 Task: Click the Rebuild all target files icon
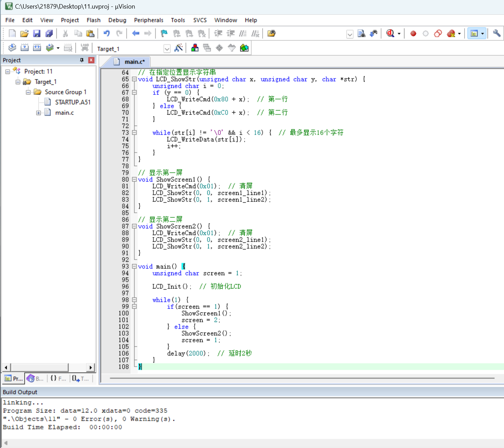point(37,47)
